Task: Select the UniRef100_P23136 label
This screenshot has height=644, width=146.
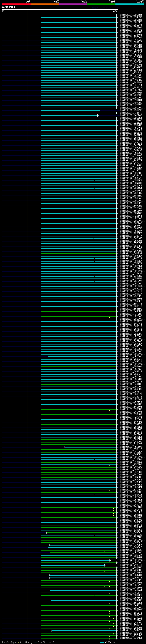Action: click(131, 550)
